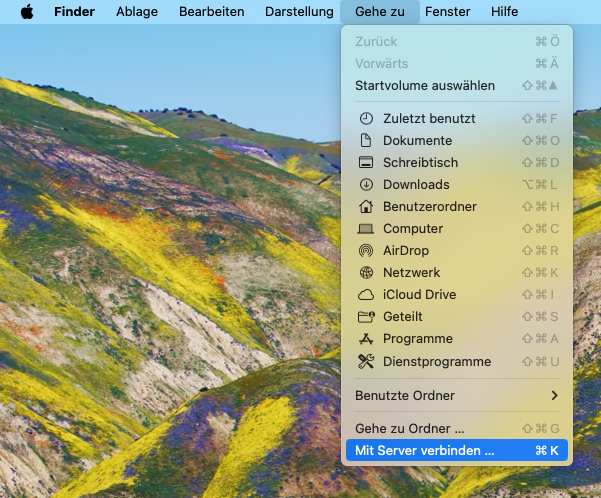Screen dimensions: 601x498
Task: Expand the Benutzte Ordner submenu
Action: click(x=456, y=395)
